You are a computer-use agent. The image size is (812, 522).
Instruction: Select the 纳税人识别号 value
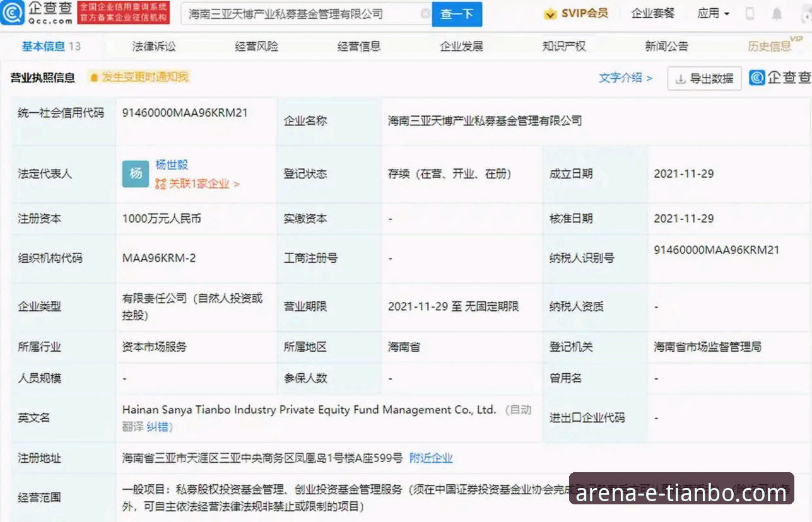coord(717,250)
